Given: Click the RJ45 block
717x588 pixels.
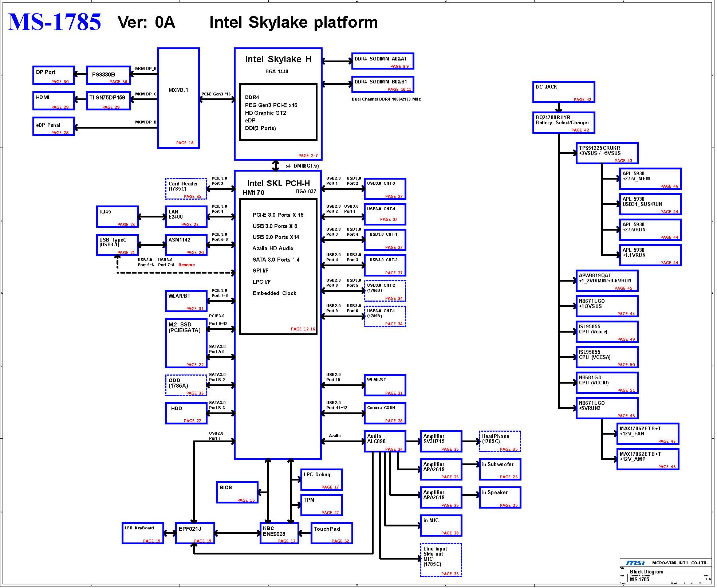Looking at the screenshot, I should [117, 216].
